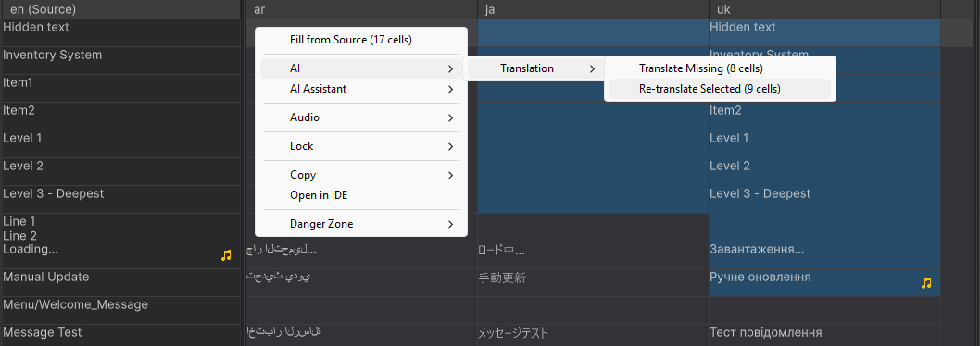Viewport: 980px width, 346px height.
Task: Select the Translation submenu item
Action: click(534, 68)
